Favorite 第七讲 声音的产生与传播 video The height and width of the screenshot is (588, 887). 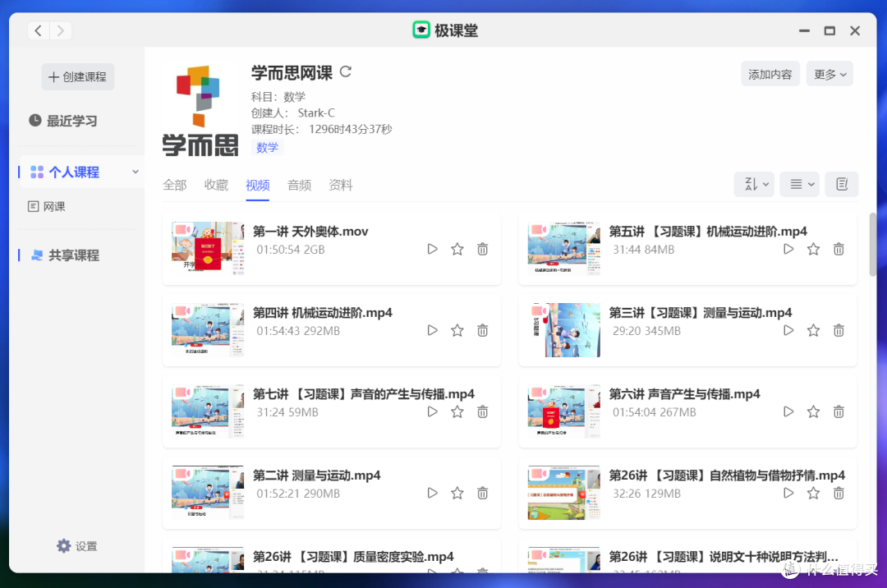457,411
